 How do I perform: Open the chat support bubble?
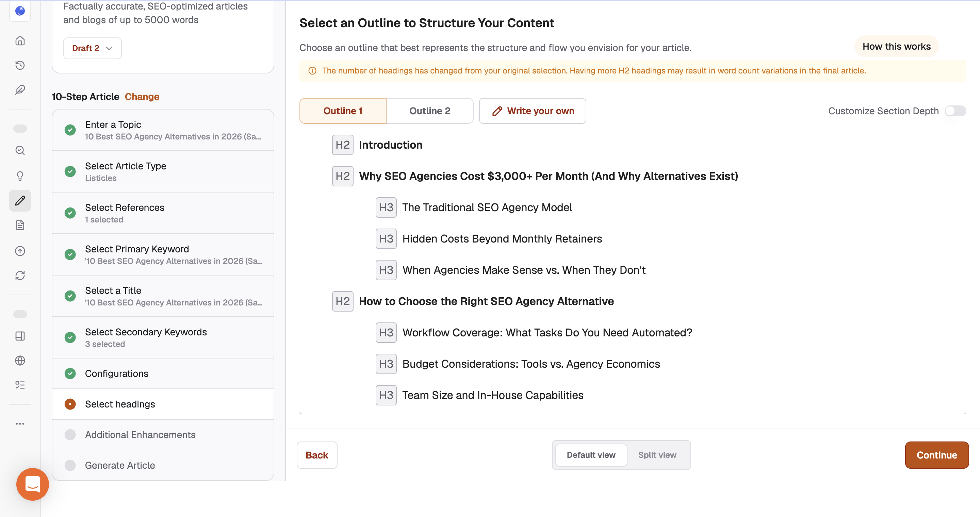click(x=33, y=484)
